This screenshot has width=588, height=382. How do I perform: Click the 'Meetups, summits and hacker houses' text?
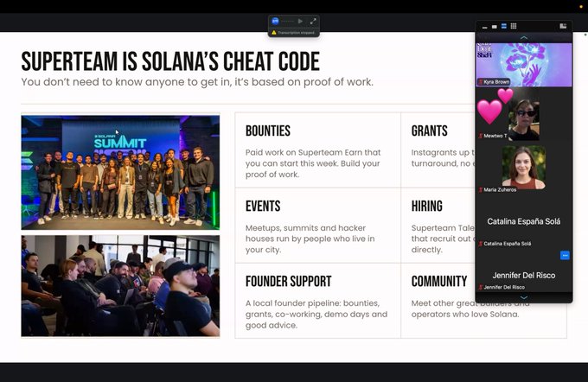click(310, 239)
